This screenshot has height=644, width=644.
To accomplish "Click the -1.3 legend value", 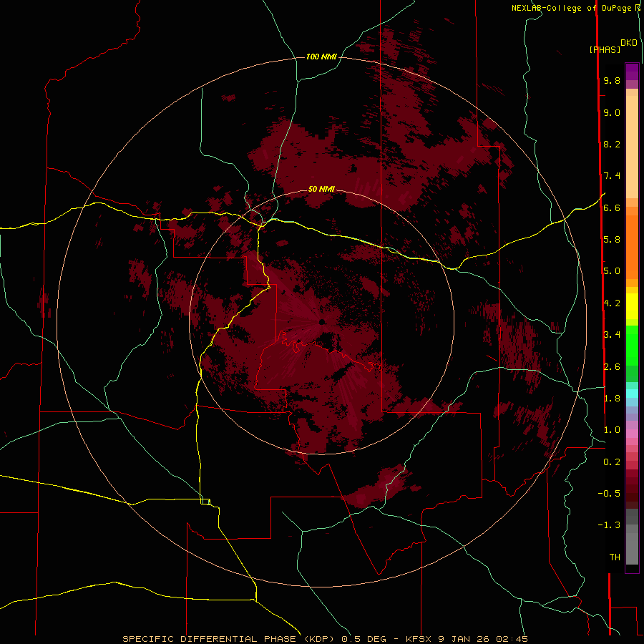I will point(609,525).
